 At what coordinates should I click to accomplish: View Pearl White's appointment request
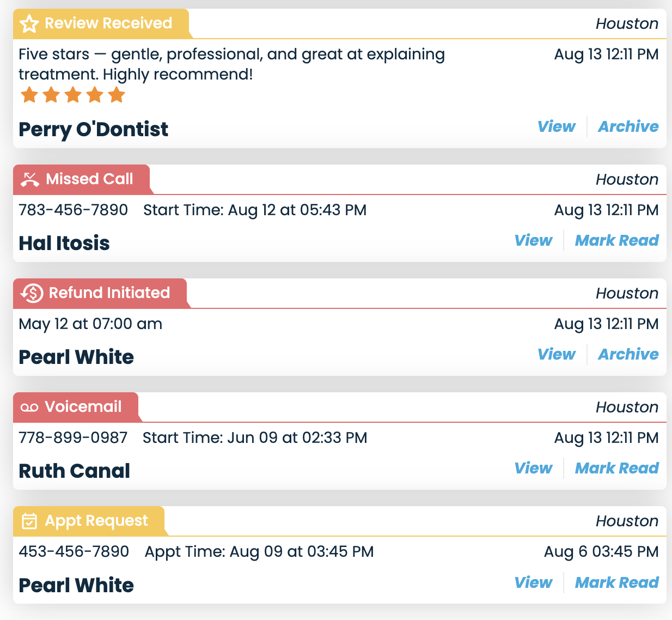[533, 582]
